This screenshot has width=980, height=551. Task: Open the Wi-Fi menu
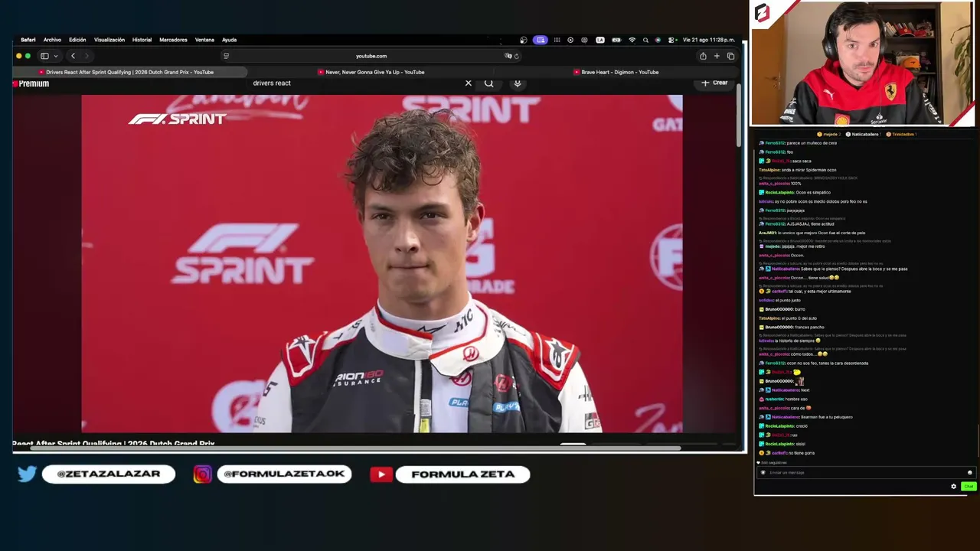click(x=632, y=40)
